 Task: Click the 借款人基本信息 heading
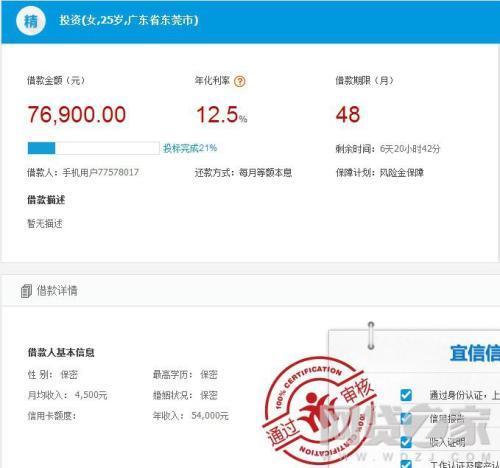(x=61, y=353)
